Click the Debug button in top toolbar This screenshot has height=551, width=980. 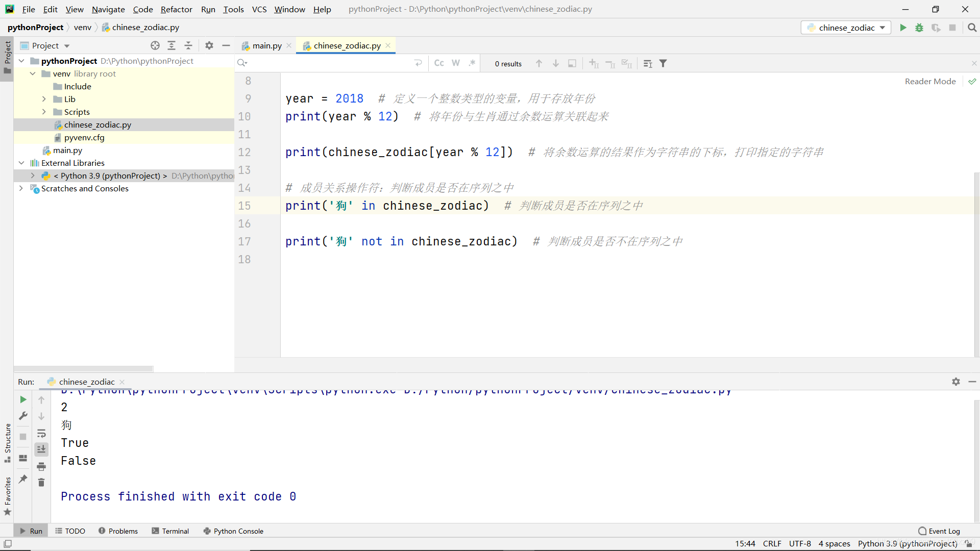[x=919, y=28]
